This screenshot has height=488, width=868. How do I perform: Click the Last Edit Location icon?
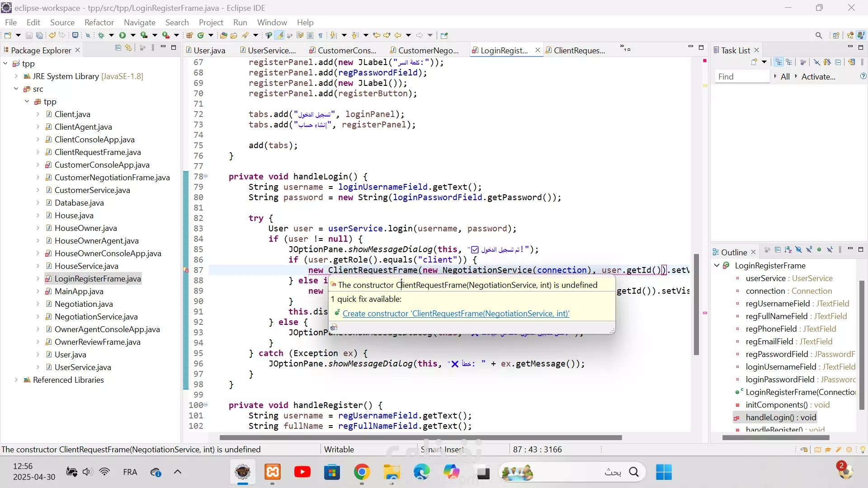tap(377, 35)
